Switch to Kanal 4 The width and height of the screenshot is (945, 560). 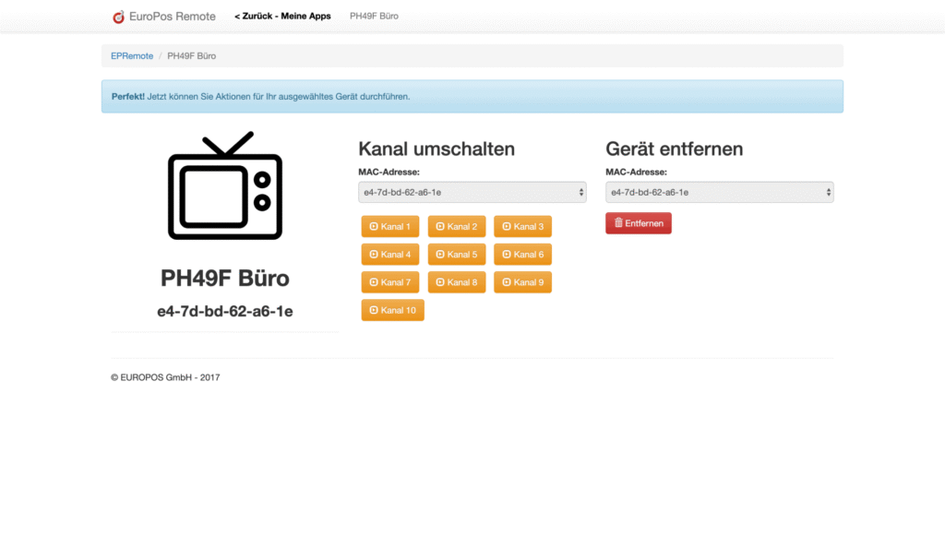[x=390, y=255]
